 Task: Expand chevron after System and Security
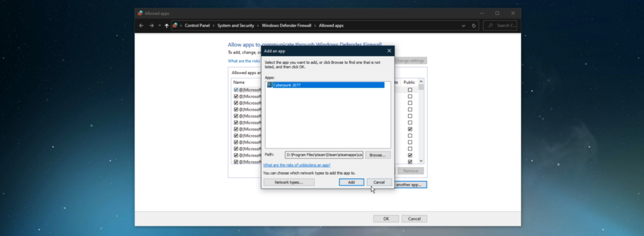[258, 26]
